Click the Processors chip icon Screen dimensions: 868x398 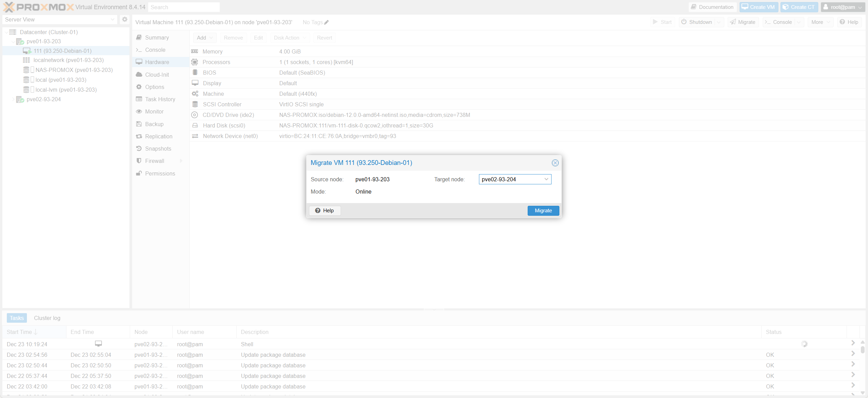click(195, 62)
